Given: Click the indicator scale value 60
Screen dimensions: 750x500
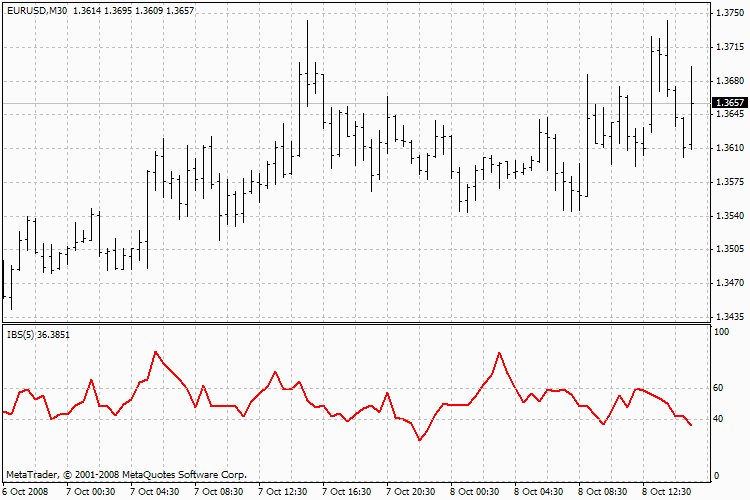Looking at the screenshot, I should click(718, 388).
